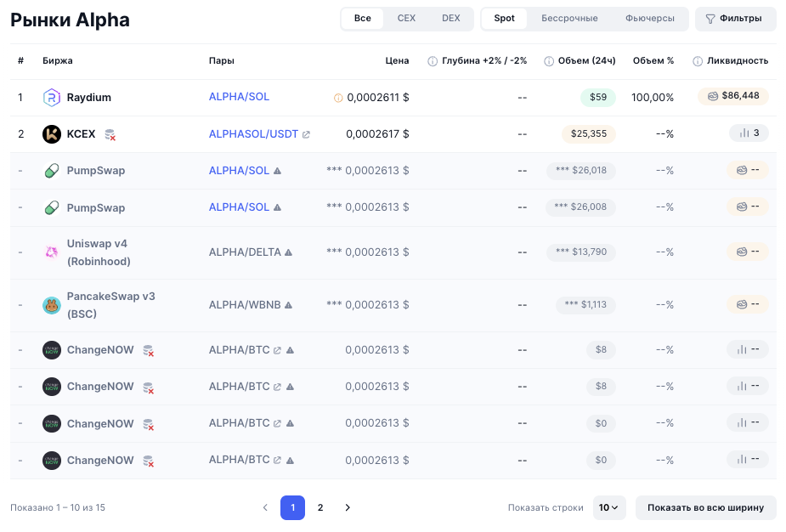
Task: Click the warning triangle beside ALPHA/DELTA
Action: tap(288, 252)
